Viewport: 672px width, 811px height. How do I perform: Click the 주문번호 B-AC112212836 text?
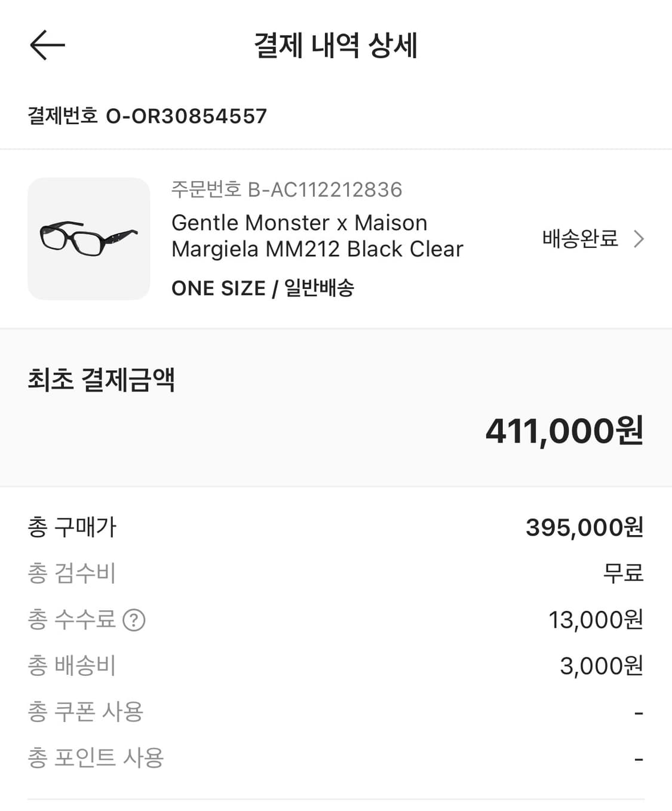(287, 190)
